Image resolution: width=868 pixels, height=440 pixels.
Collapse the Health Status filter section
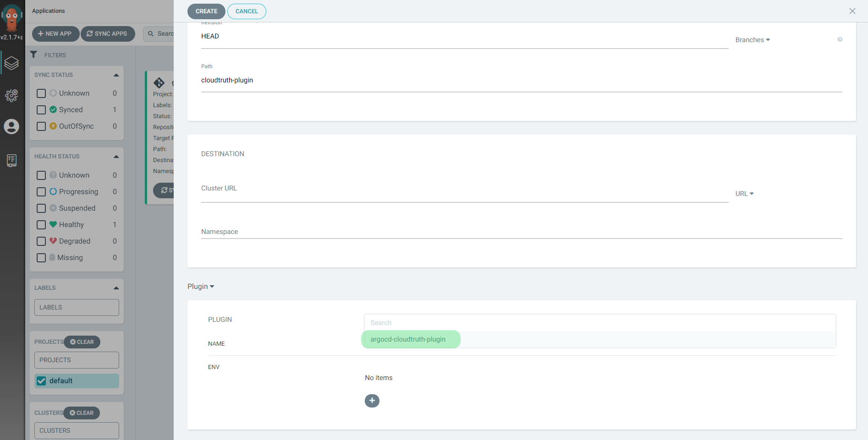[116, 157]
